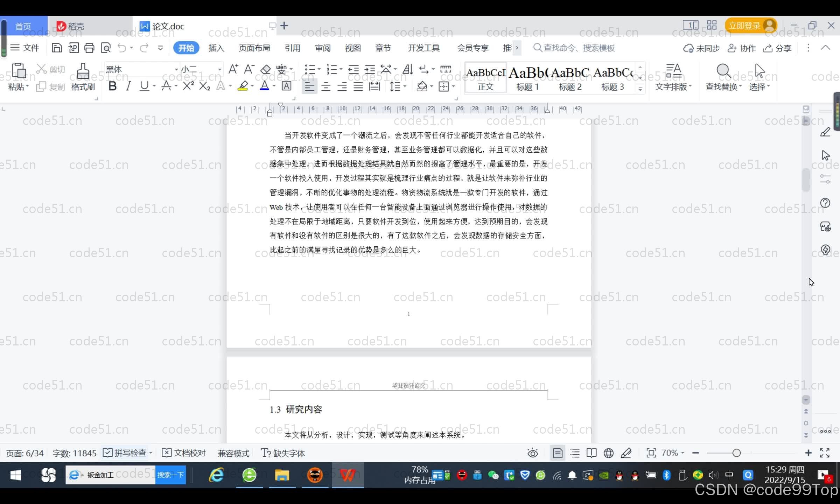Open the 文件 (File) menu

(24, 48)
